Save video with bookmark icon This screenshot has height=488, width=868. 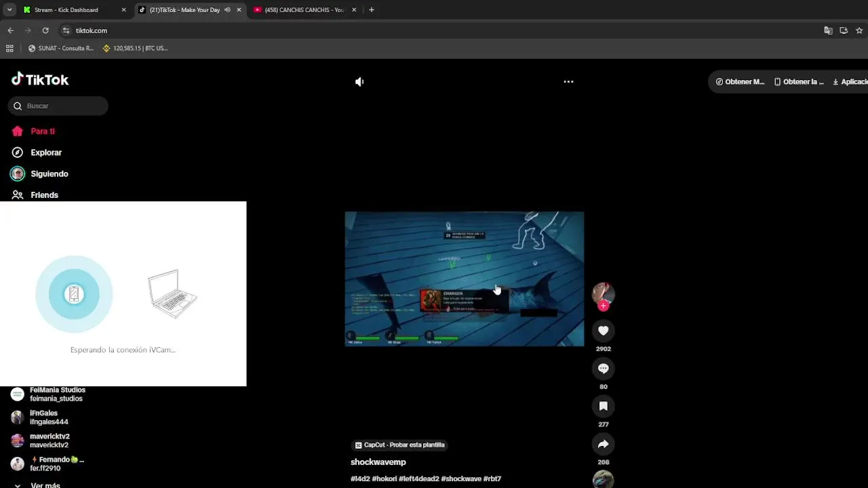point(604,406)
